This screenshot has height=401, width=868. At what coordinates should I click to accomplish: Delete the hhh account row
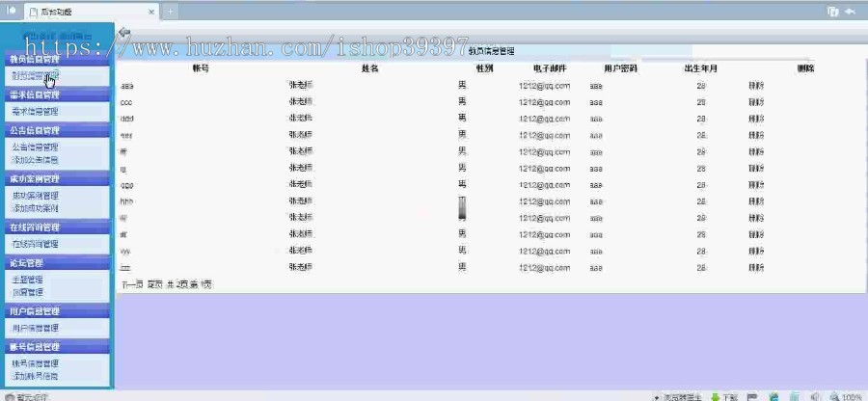756,201
